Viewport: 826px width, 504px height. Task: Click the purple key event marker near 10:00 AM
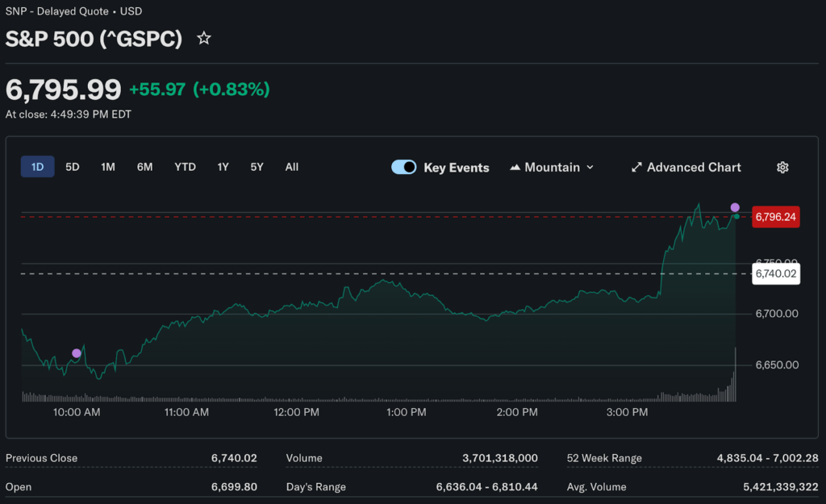click(x=77, y=353)
